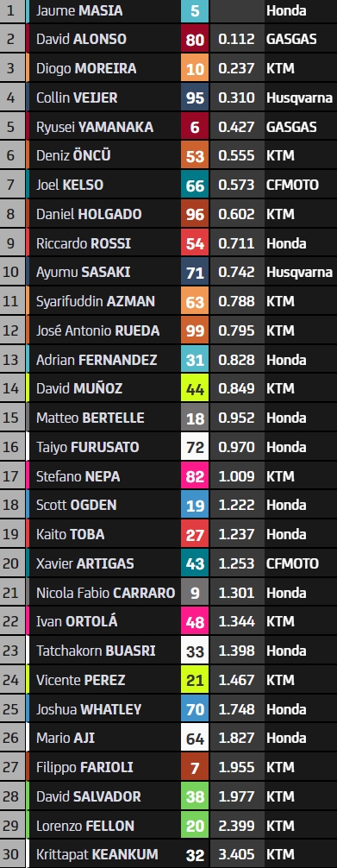Select David ALONSO rider name

pyautogui.click(x=81, y=40)
